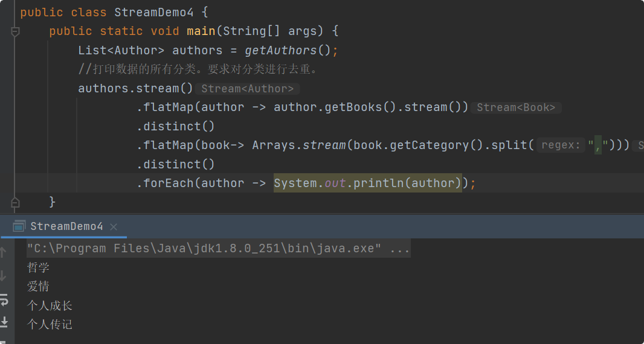Expand the folded java.exe command line

point(400,248)
